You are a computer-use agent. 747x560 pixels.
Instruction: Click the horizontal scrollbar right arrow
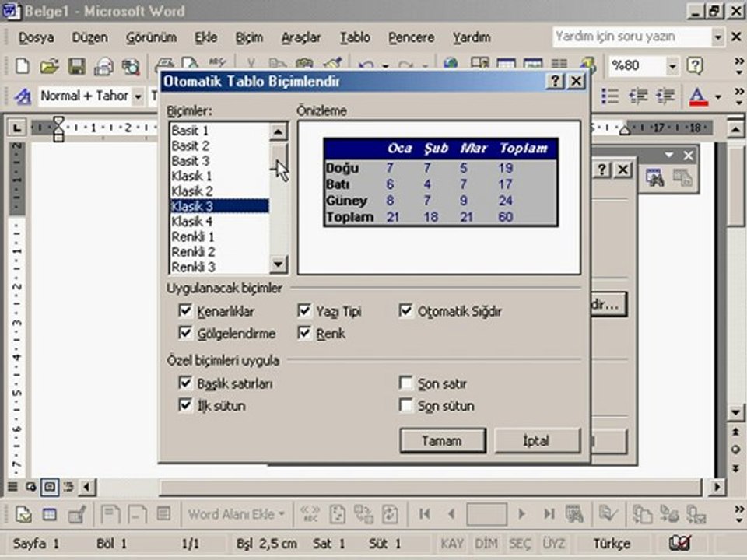(x=717, y=487)
